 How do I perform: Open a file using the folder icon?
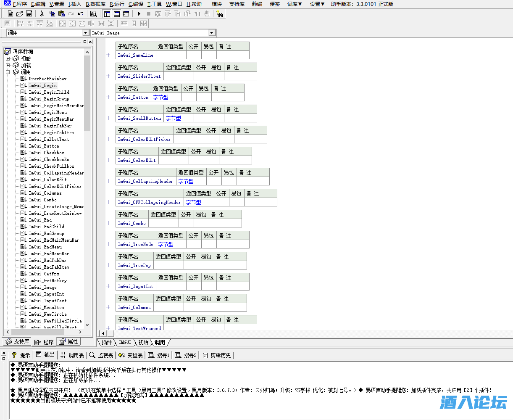coord(19,14)
